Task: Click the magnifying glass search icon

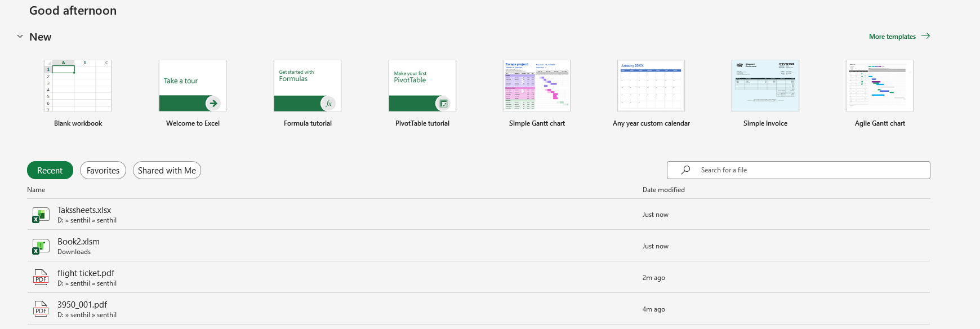Action: tap(685, 170)
